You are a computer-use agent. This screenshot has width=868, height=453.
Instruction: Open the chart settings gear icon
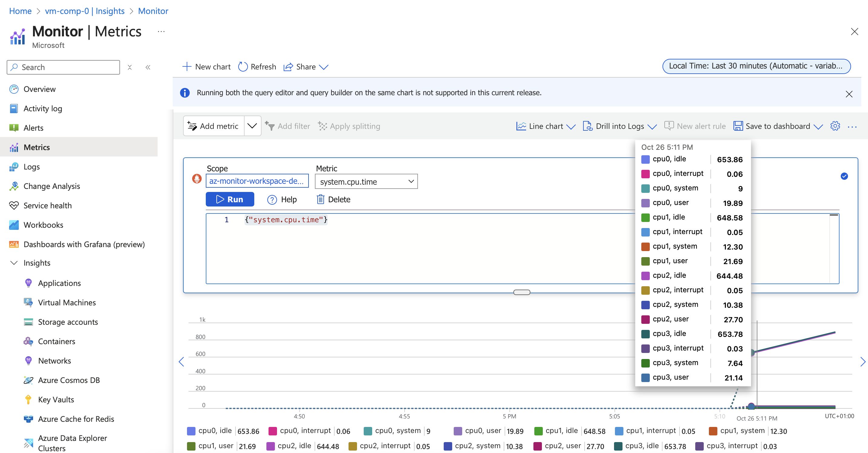(835, 126)
